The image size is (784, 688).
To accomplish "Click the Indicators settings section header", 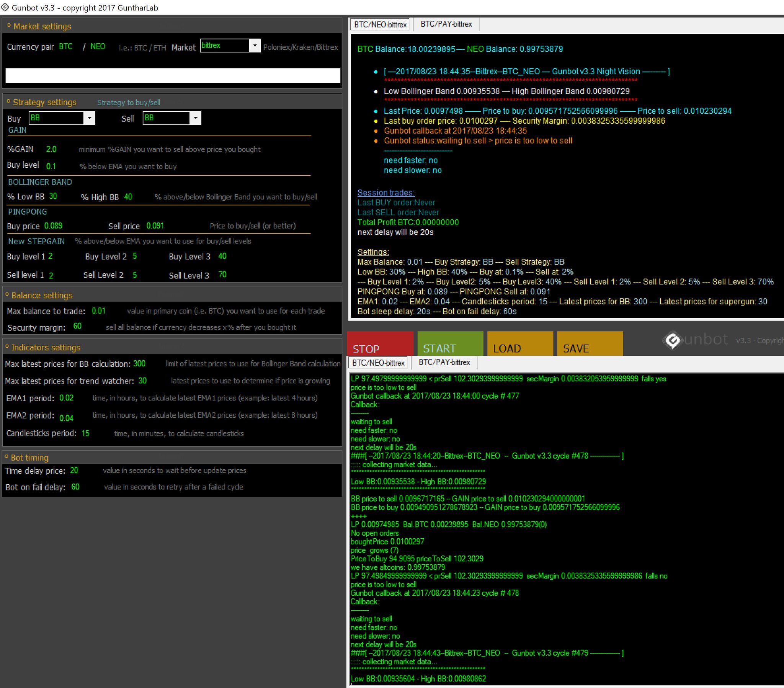I will tap(172, 347).
